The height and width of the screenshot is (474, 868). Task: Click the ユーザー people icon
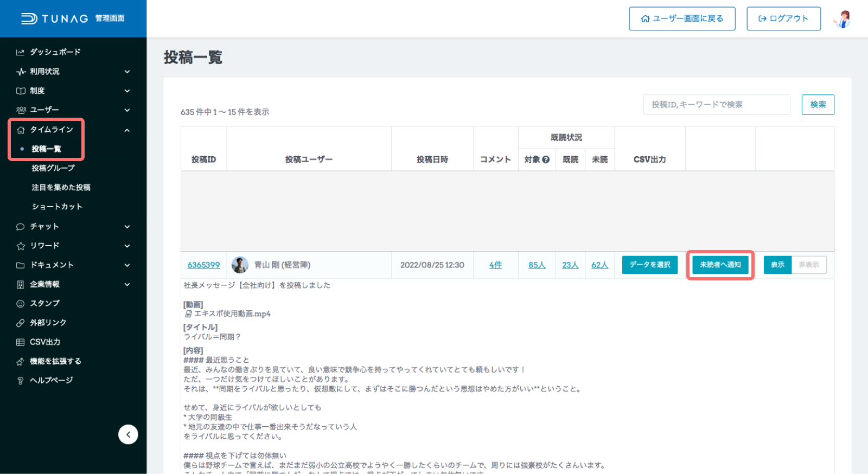tap(21, 110)
